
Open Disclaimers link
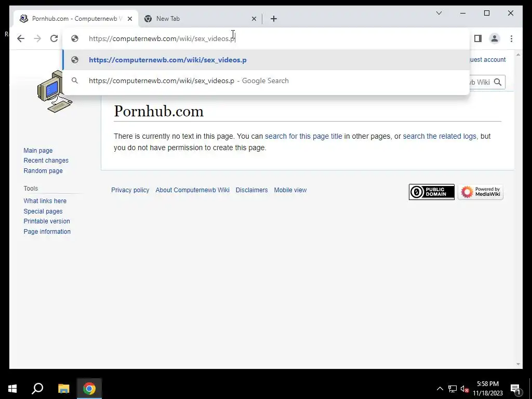(252, 190)
